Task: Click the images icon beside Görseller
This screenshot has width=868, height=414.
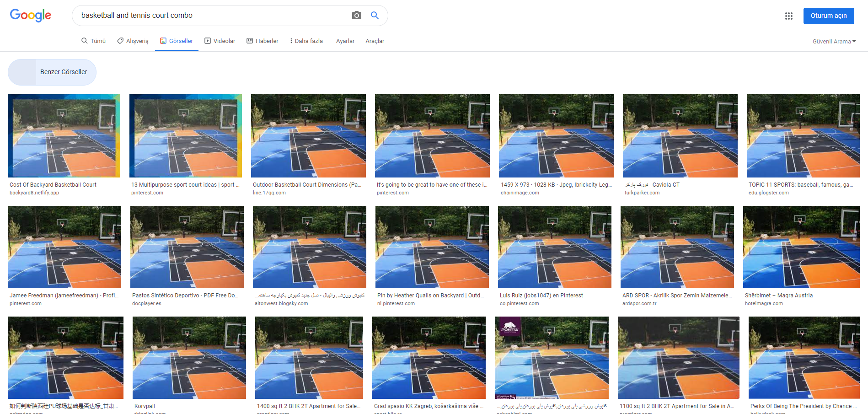Action: tap(162, 41)
